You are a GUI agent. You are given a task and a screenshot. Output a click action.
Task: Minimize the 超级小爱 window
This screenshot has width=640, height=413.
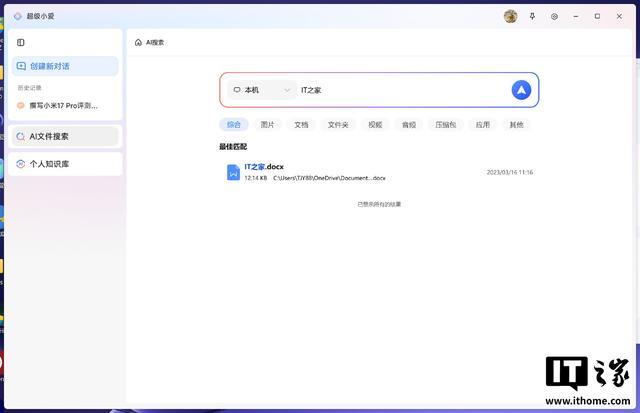tap(576, 16)
